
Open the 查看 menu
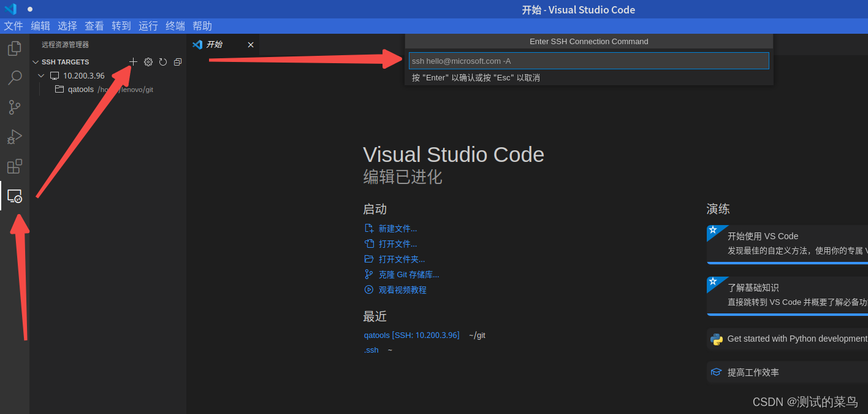[94, 26]
